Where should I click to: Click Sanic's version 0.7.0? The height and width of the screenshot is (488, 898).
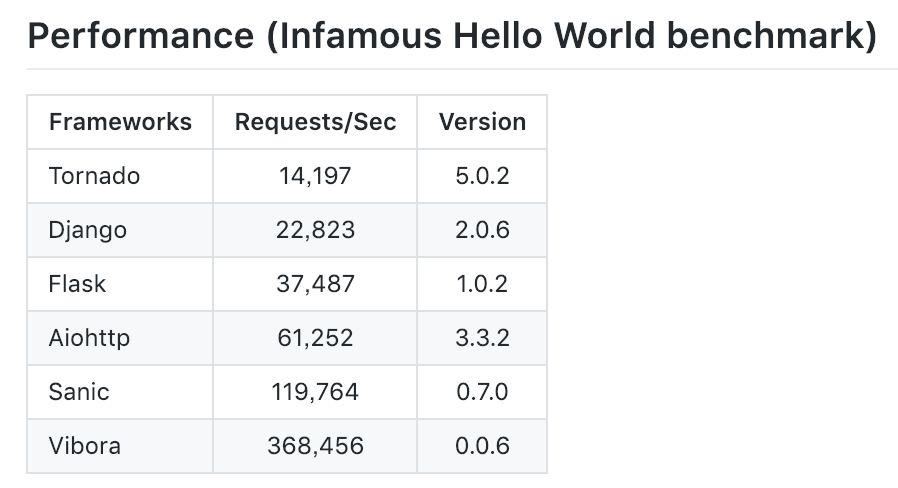(x=482, y=392)
